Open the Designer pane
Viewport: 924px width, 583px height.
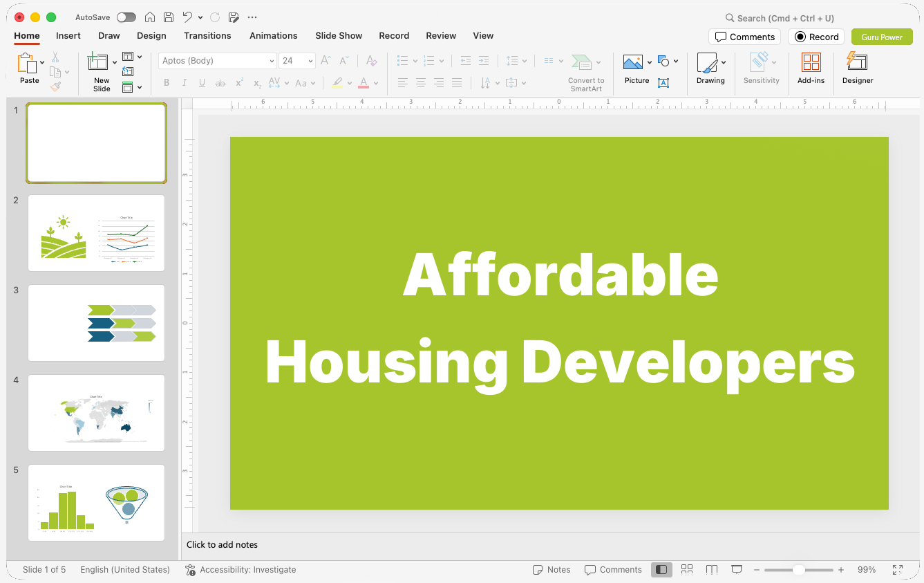coord(858,69)
